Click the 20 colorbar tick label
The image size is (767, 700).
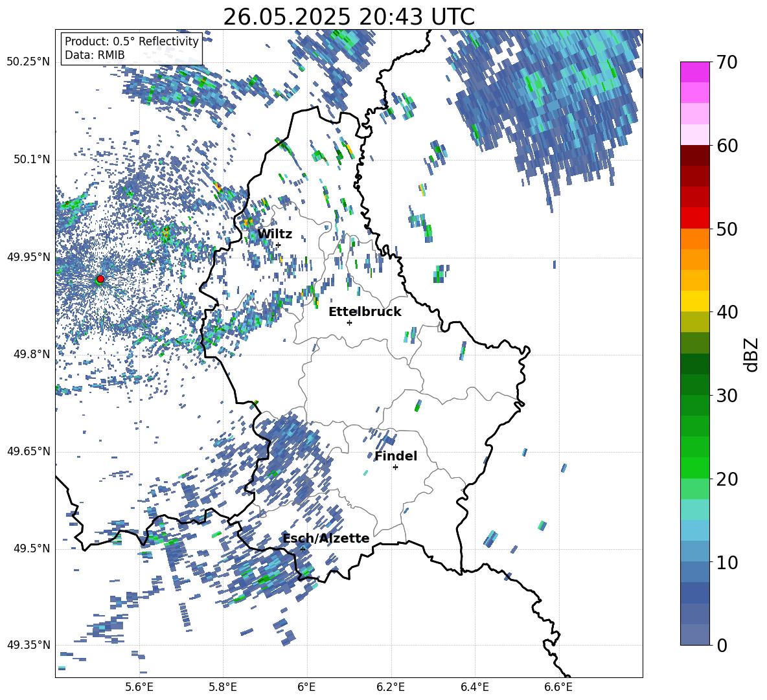(727, 479)
